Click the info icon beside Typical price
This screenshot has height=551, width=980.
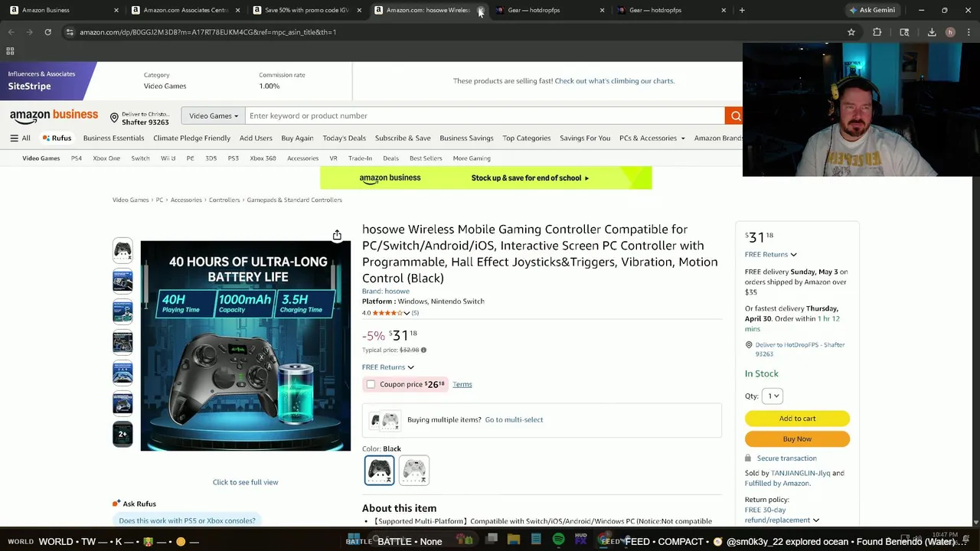pos(423,350)
